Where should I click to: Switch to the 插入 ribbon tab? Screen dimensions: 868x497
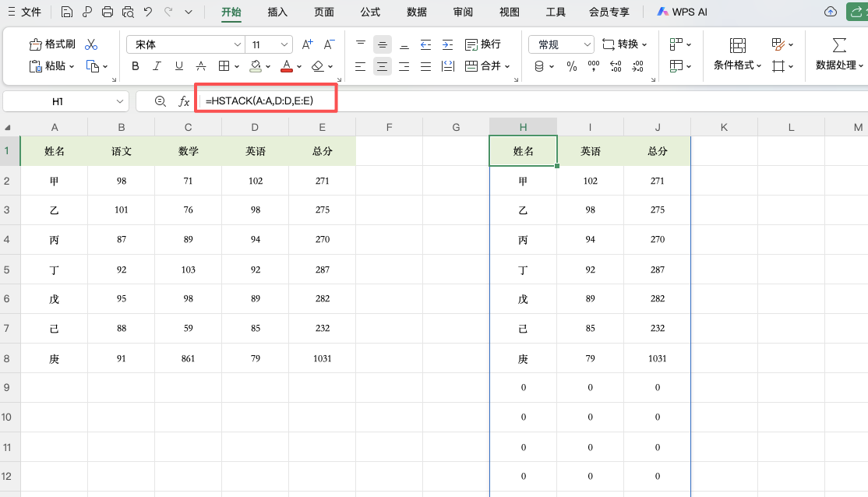pos(276,12)
